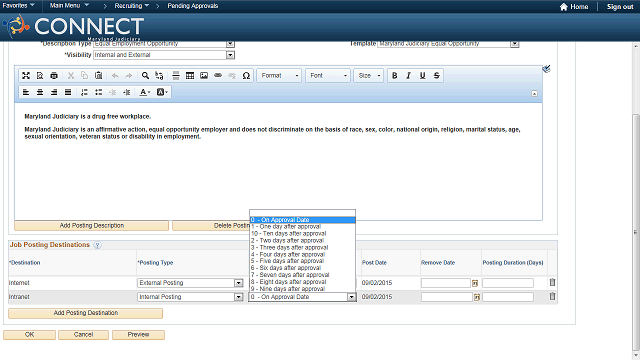Viewport: 640px width, 360px height.
Task: Select '0 - On Approval Date' option
Action: [302, 220]
